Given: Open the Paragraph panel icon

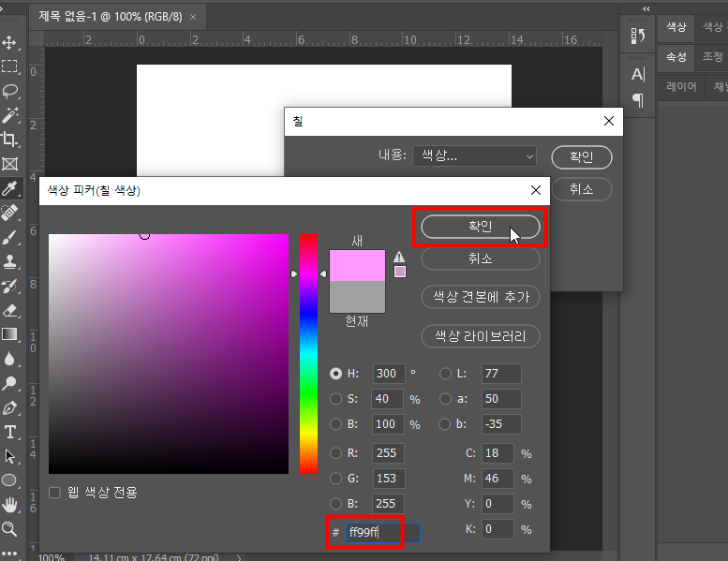Looking at the screenshot, I should [638, 99].
